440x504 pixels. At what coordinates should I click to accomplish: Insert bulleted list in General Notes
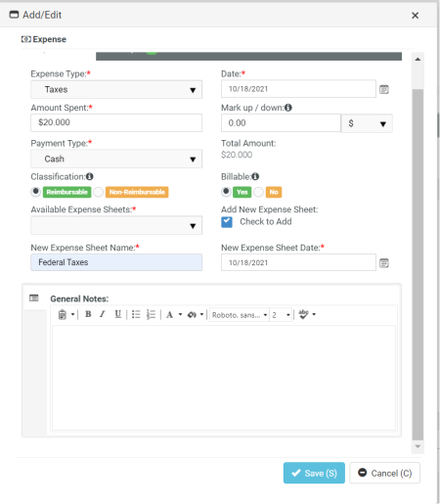136,314
